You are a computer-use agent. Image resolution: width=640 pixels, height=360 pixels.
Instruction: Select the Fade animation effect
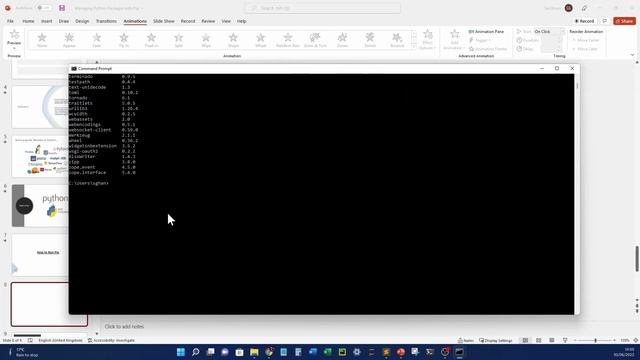(96, 40)
